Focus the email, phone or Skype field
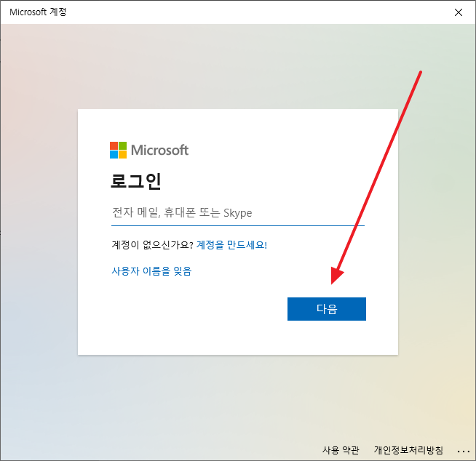 [x=238, y=213]
